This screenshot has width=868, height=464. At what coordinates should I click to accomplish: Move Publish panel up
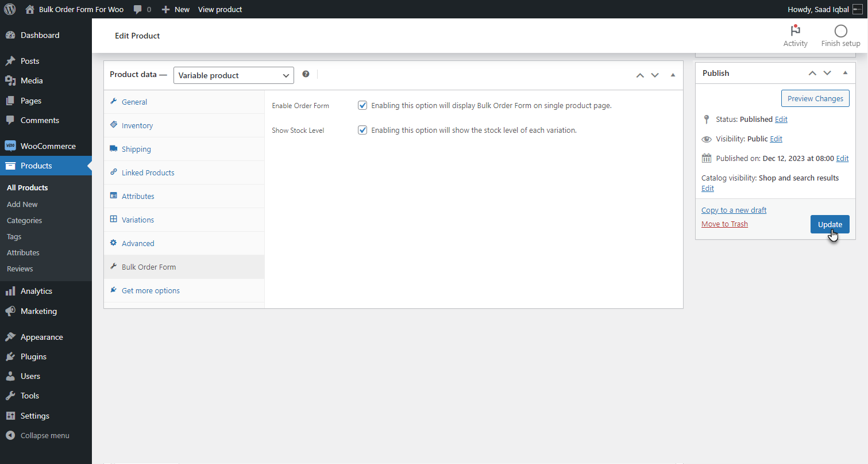[x=812, y=73]
